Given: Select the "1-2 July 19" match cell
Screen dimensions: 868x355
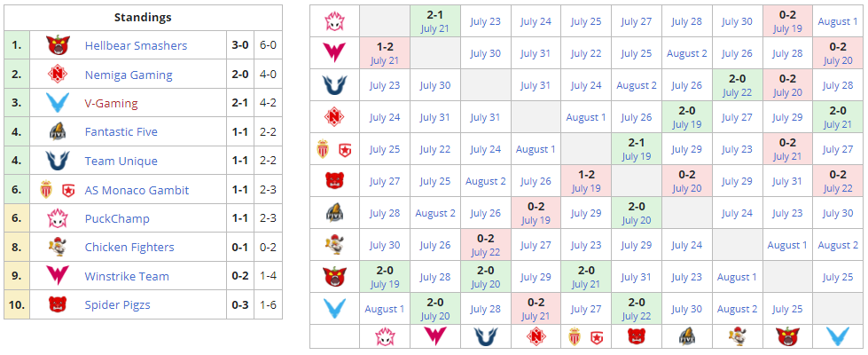Looking at the screenshot, I should click(x=586, y=181).
